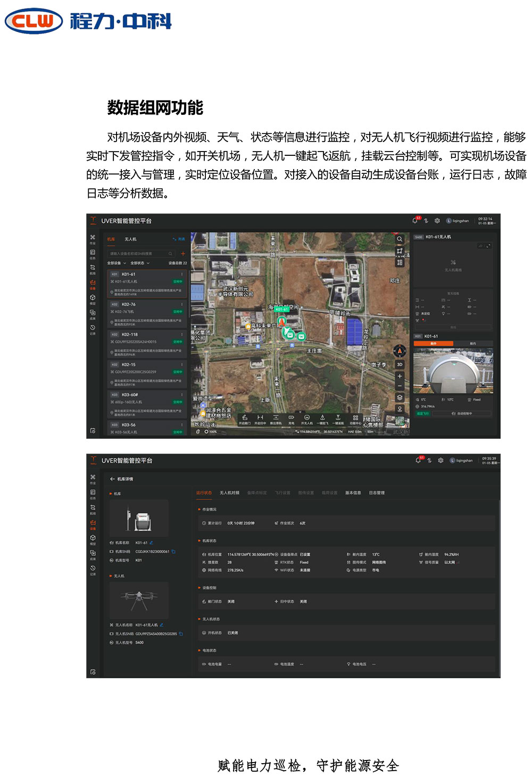The width and height of the screenshot is (532, 777).
Task: Open the 全部状态 status dropdown
Action: tap(140, 263)
